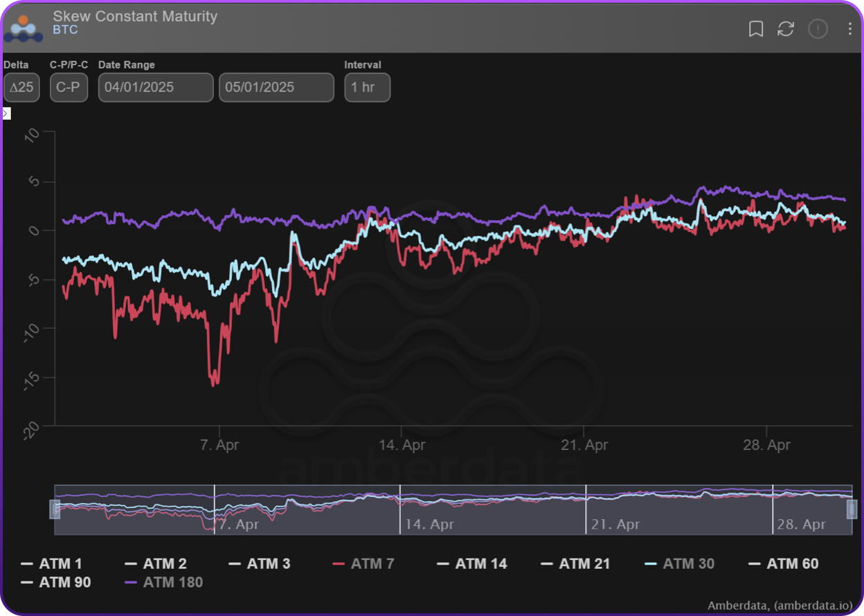864x616 pixels.
Task: Toggle ATM 180 series visibility
Action: [x=164, y=582]
